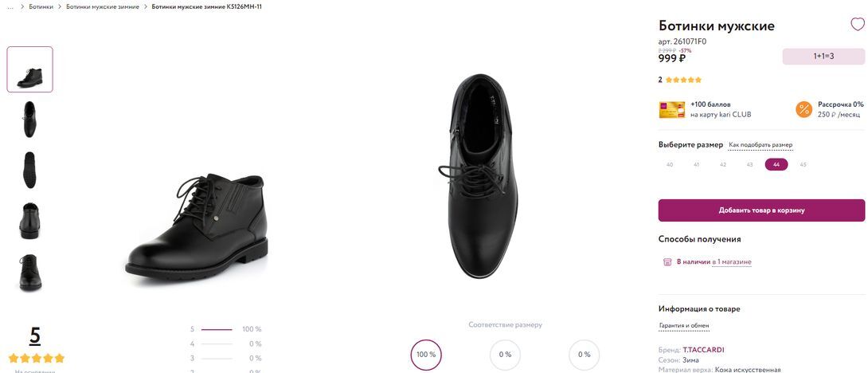Select the first side-view boot thumbnail

(x=30, y=69)
